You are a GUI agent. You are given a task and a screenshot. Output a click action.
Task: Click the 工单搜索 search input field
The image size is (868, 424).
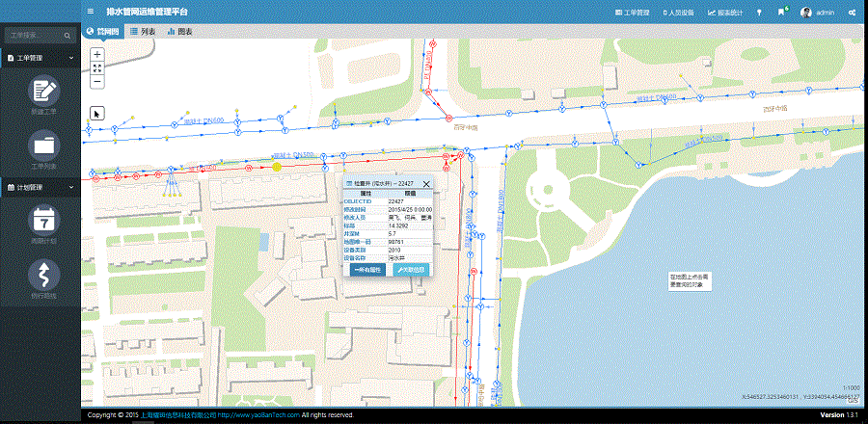[35, 35]
